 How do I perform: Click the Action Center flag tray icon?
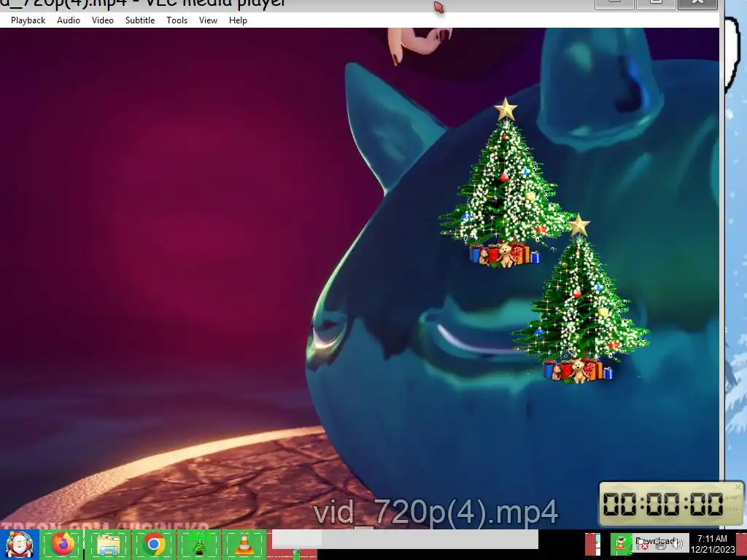[643, 544]
